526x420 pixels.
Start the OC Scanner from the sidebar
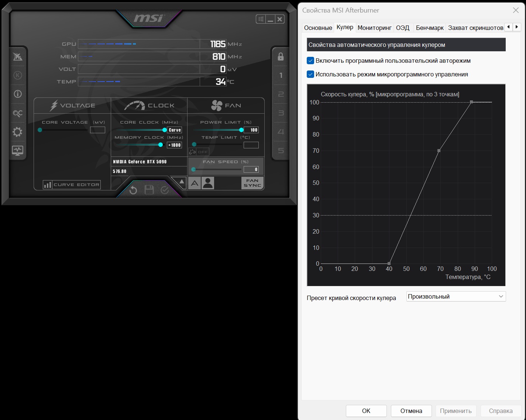17,113
